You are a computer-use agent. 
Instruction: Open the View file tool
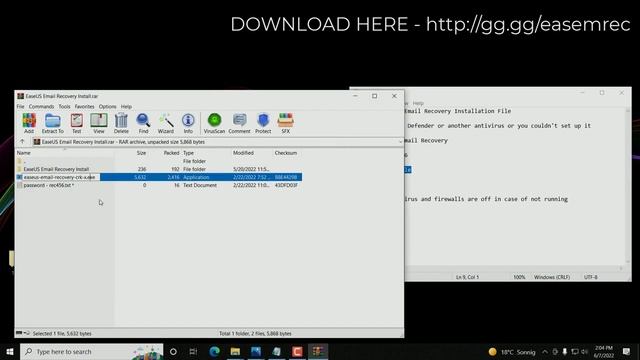pyautogui.click(x=99, y=123)
